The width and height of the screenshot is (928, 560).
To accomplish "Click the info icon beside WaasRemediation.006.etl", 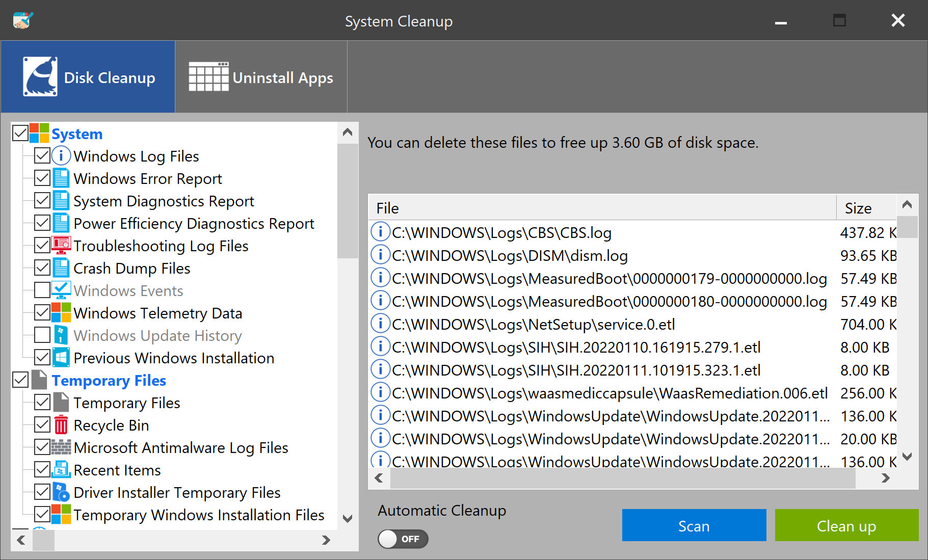I will tap(380, 392).
